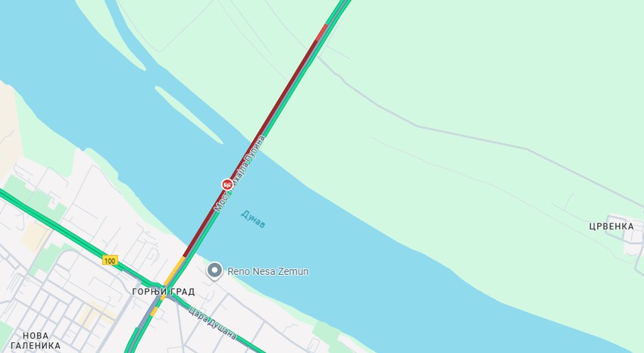Select the bright red traffic segment north of bridge
The image size is (644, 353).
322,32
